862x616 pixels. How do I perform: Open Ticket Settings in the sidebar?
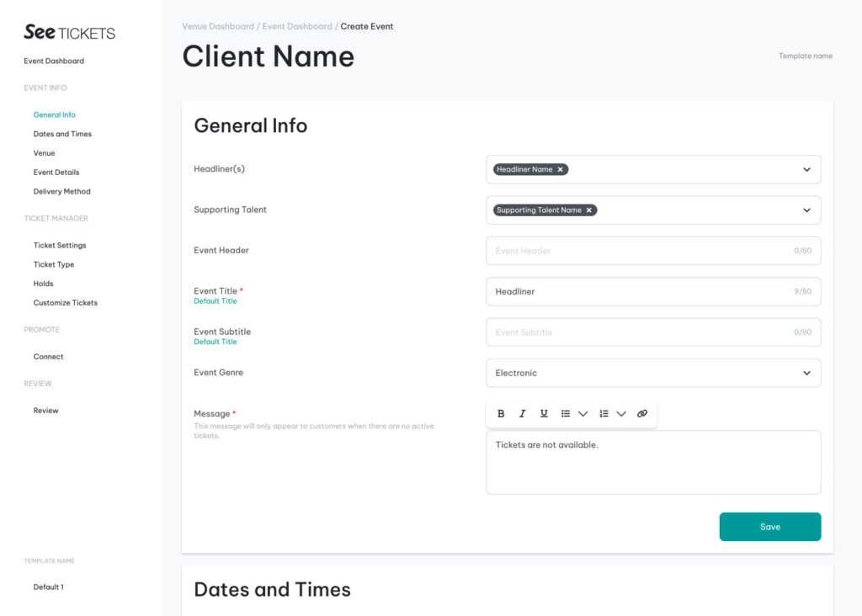coord(60,246)
